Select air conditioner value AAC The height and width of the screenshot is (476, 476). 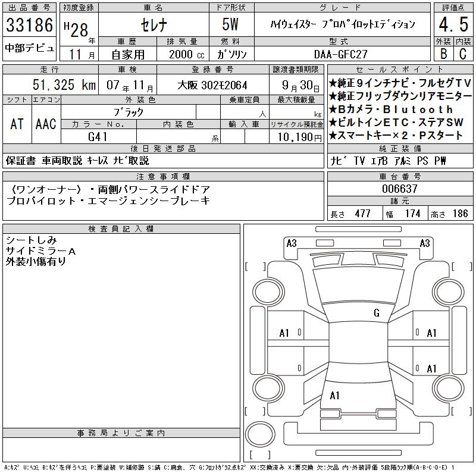point(46,124)
